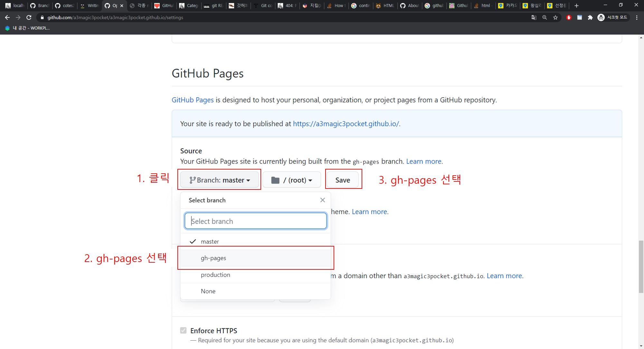Open the Extensions puzzle-piece menu
The height and width of the screenshot is (349, 644).
[590, 17]
